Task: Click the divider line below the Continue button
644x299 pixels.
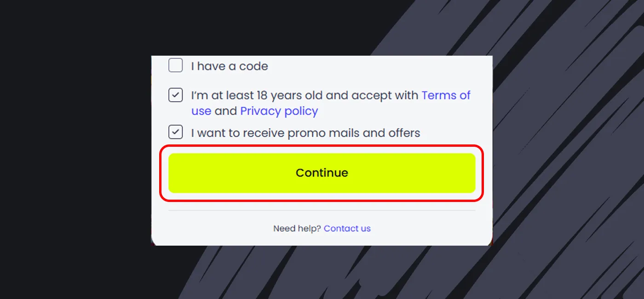Action: coord(322,210)
